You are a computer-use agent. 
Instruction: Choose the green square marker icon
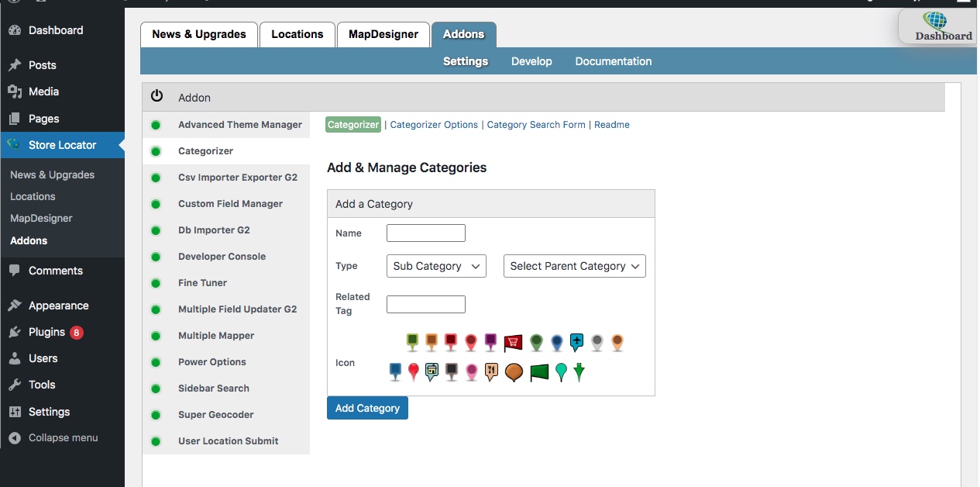tap(413, 342)
